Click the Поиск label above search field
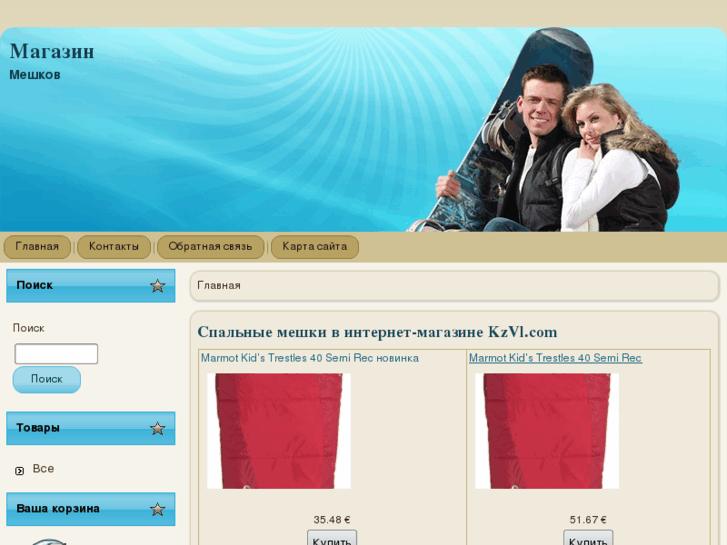 (x=29, y=328)
